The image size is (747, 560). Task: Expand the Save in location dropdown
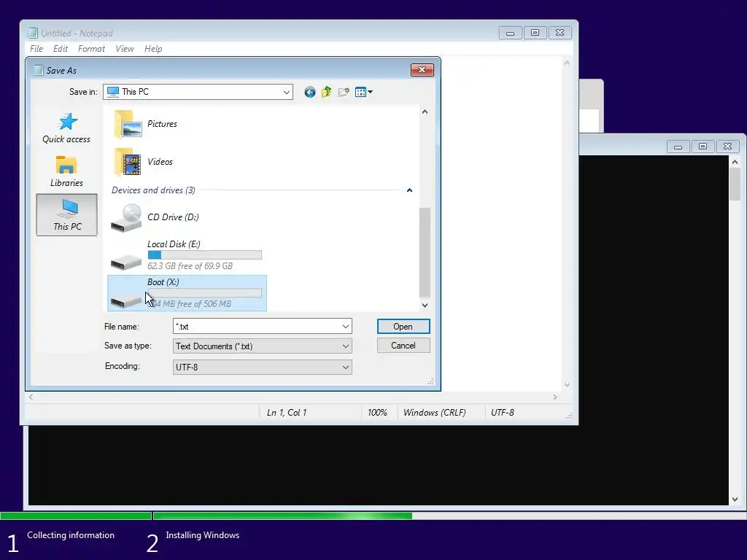point(286,92)
